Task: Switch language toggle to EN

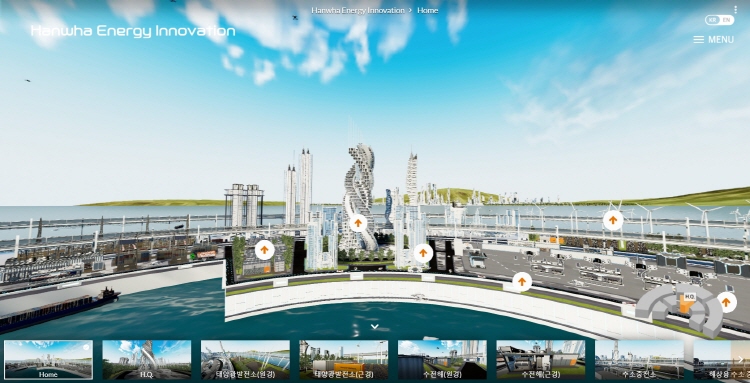Action: point(727,20)
